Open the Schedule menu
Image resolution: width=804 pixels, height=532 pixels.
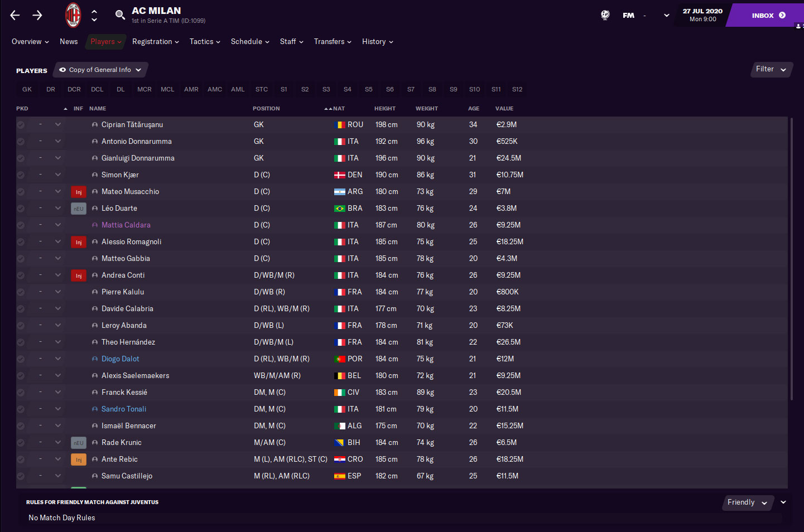click(x=250, y=42)
